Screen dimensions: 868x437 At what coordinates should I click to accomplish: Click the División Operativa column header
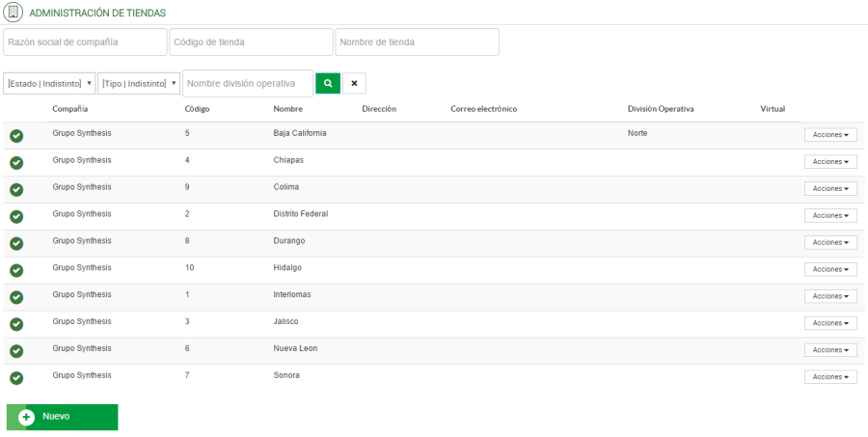[661, 109]
